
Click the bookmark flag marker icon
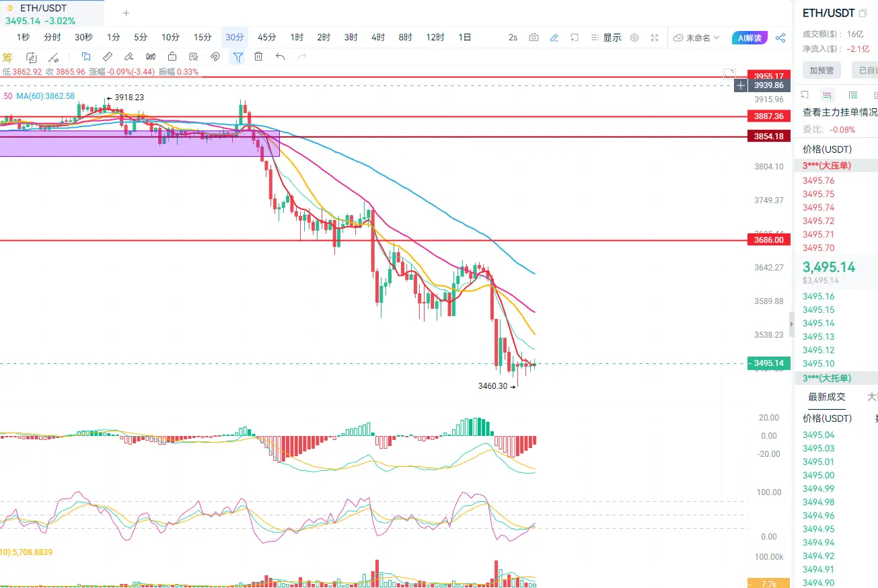click(86, 57)
